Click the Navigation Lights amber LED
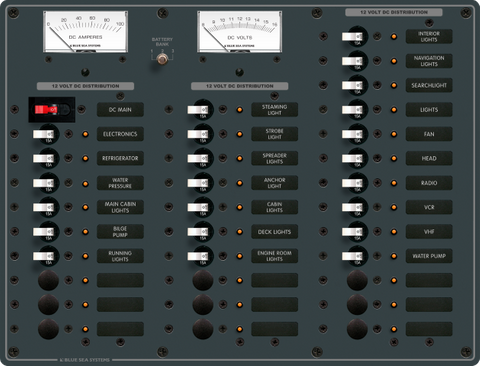This screenshot has width=480, height=366. click(x=394, y=61)
